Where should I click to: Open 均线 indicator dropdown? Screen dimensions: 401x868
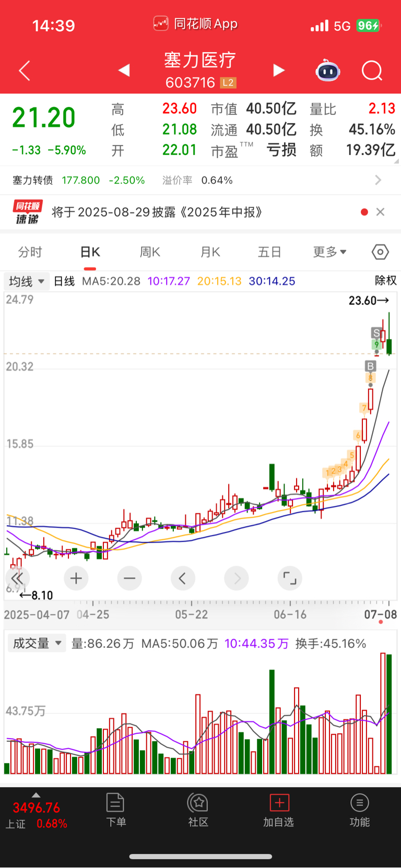pos(27,281)
